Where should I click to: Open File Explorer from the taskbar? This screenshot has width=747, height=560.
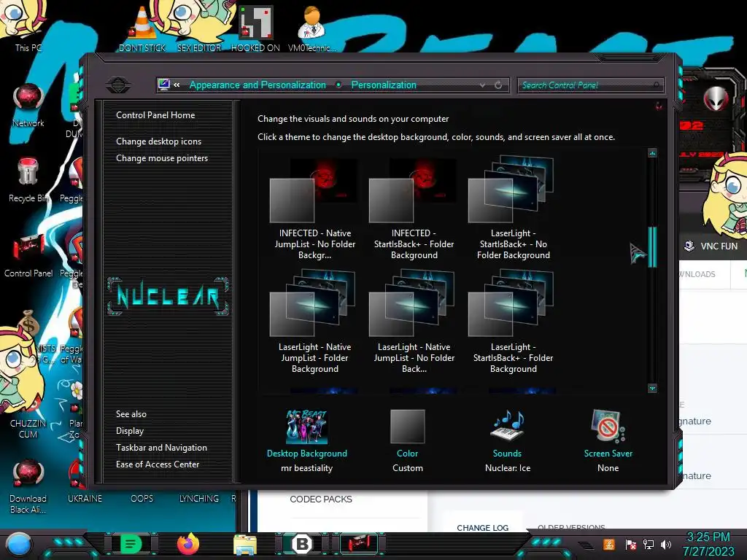245,545
